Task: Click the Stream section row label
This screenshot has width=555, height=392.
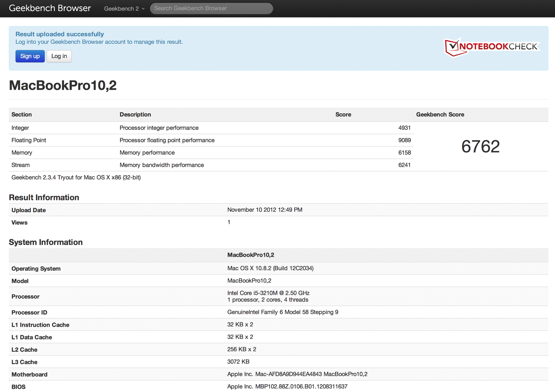Action: click(21, 165)
